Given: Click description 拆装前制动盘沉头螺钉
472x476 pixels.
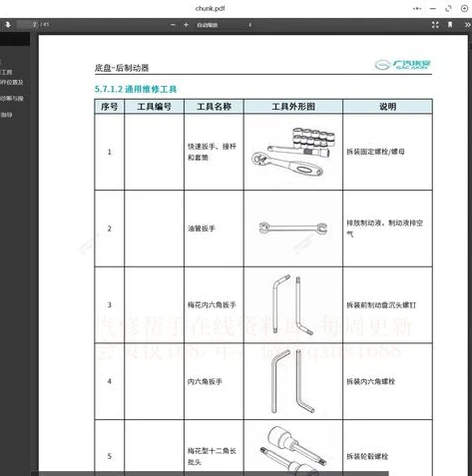Looking at the screenshot, I should click(x=381, y=304).
